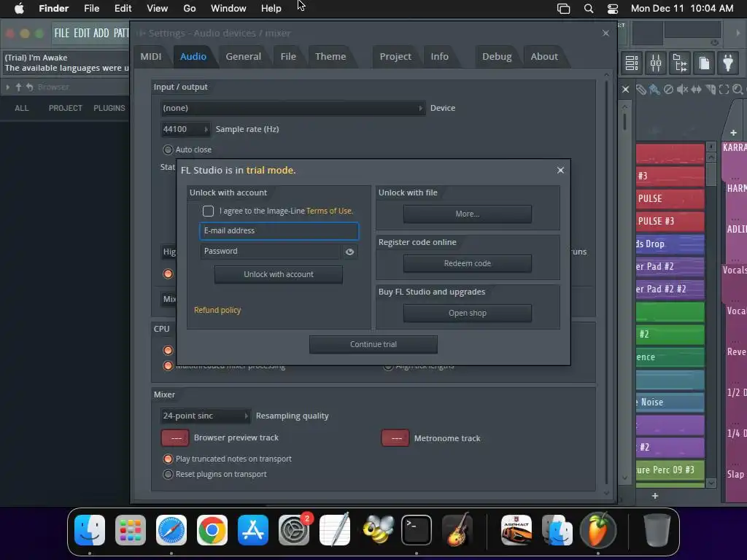Switch to the General settings tab
Screen dimensions: 747x560
tap(243, 56)
